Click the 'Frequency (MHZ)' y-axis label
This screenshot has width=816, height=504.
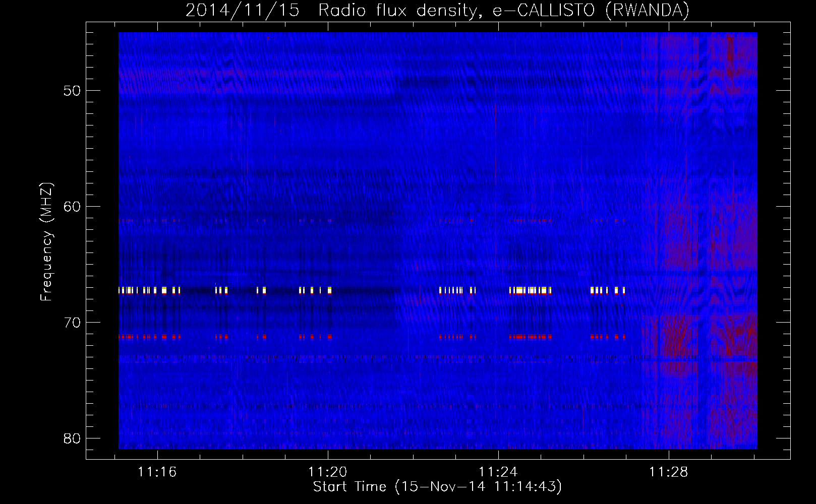pyautogui.click(x=46, y=242)
